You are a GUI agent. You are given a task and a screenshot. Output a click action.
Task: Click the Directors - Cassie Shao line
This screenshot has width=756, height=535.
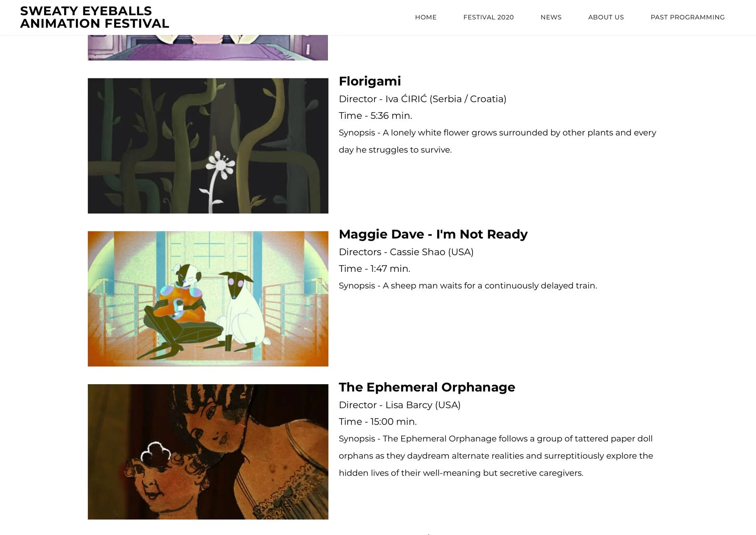pyautogui.click(x=406, y=252)
